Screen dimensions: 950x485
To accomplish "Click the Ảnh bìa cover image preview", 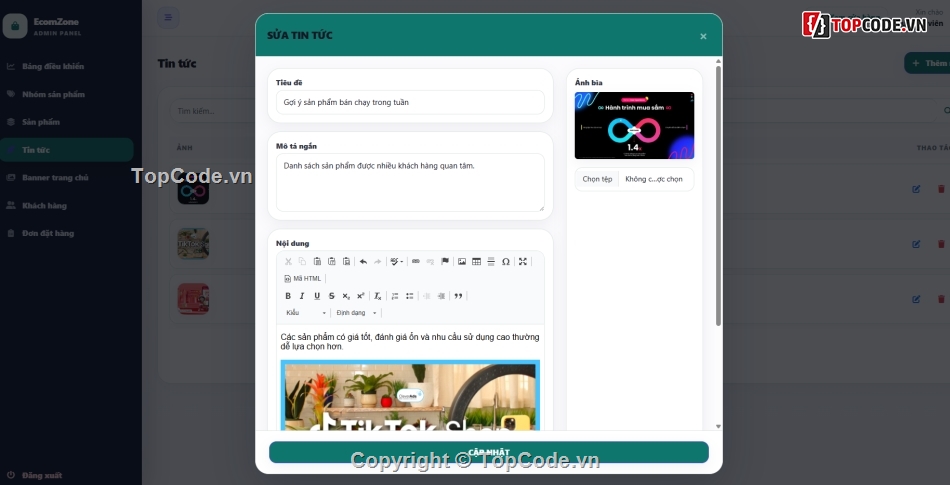I will [x=634, y=125].
